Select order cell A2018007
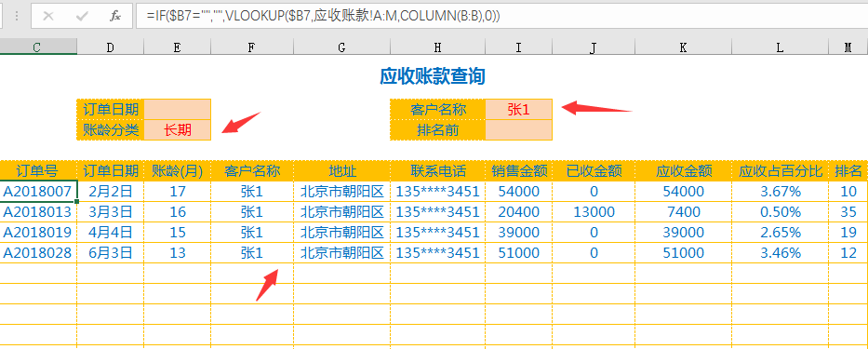 38,192
